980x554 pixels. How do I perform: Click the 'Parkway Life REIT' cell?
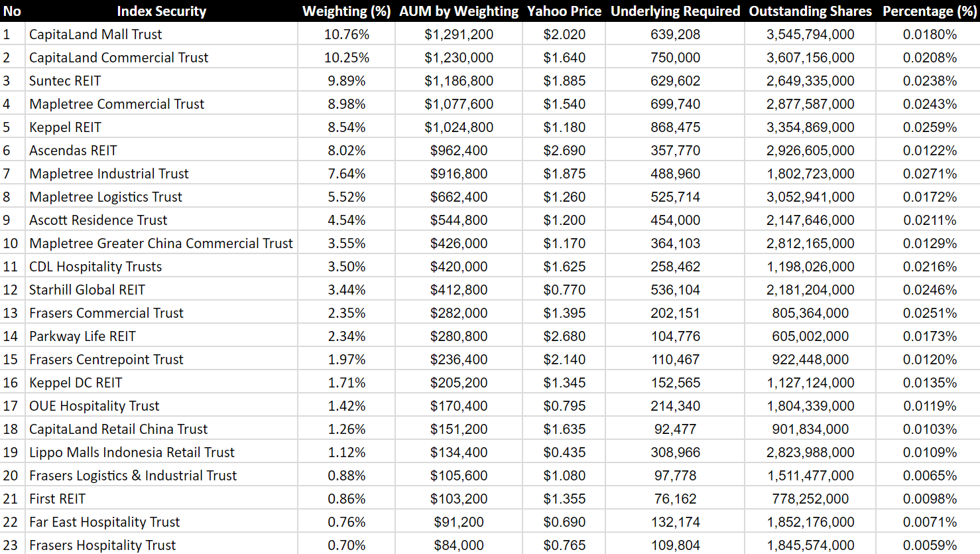point(161,336)
